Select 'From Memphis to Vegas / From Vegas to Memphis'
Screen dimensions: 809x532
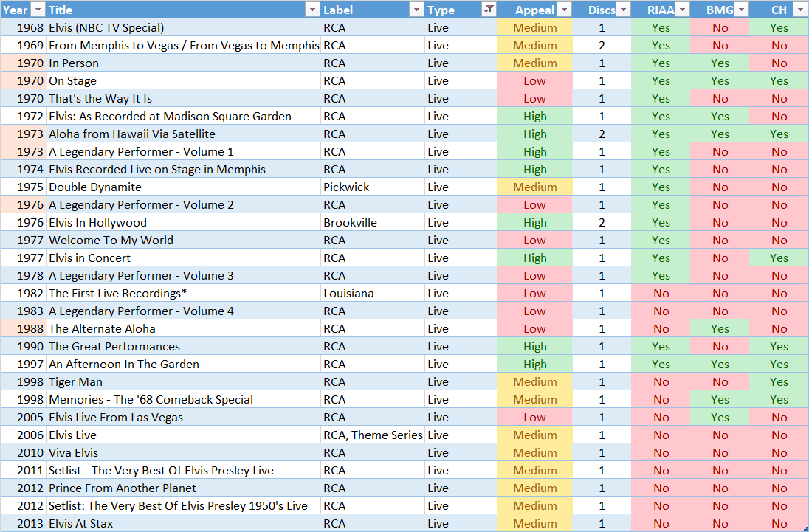184,45
